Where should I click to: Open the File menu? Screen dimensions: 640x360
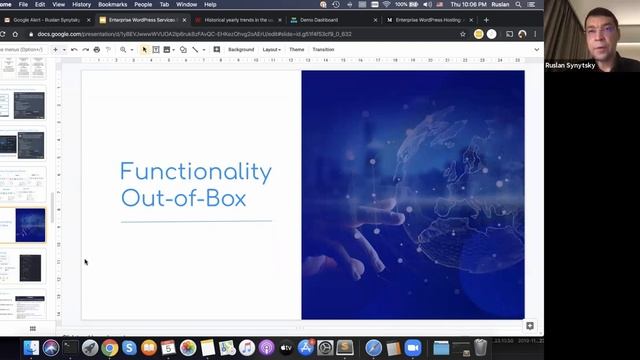click(x=23, y=4)
